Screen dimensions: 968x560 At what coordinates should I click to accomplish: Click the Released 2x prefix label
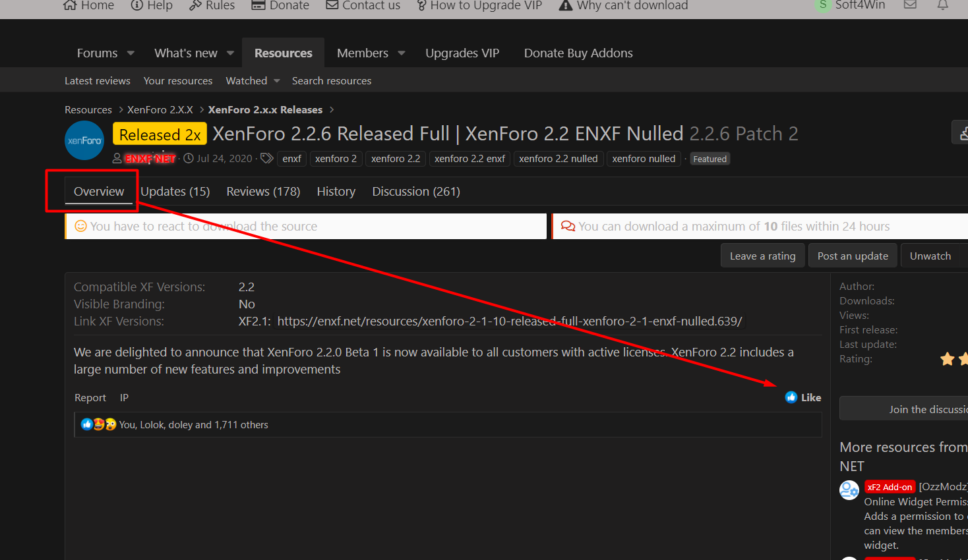point(160,134)
